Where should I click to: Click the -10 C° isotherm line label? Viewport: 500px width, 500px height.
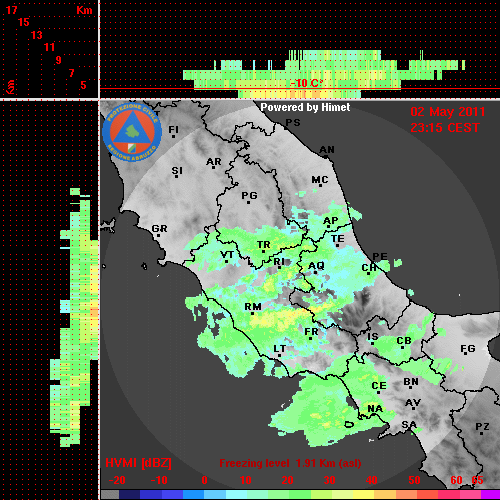pos(307,83)
